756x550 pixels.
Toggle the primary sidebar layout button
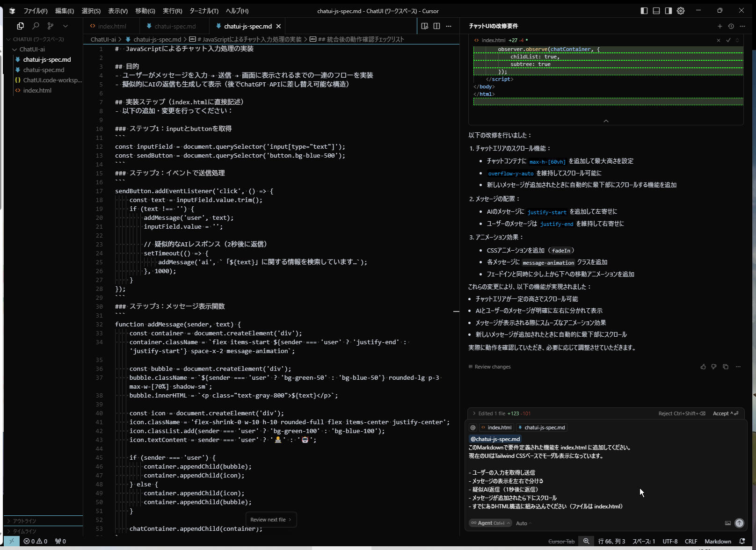click(x=644, y=11)
